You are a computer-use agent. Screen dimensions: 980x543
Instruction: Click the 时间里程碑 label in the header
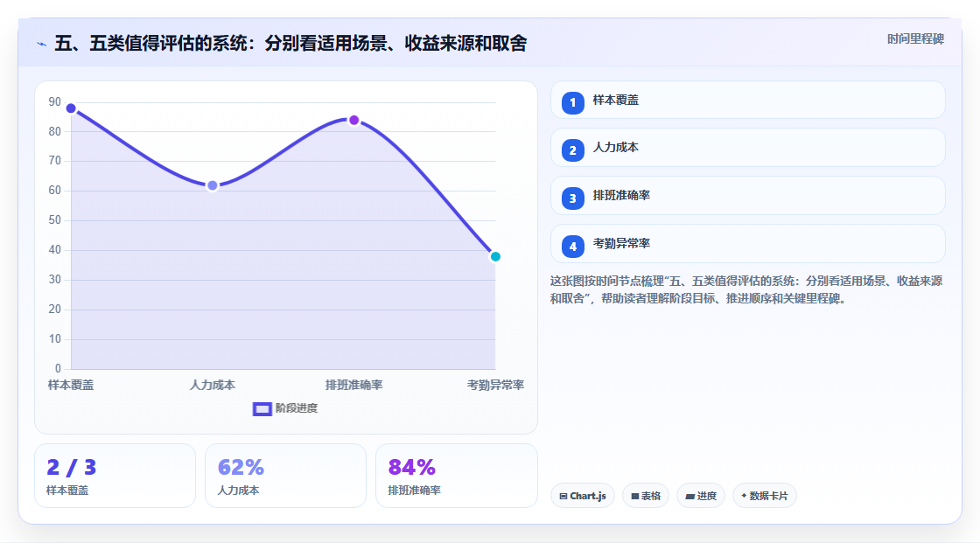(x=915, y=38)
